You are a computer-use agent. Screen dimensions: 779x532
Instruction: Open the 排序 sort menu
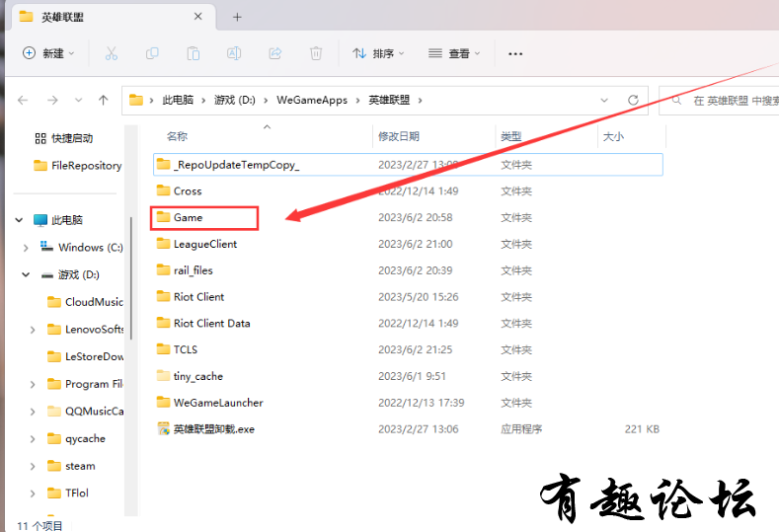click(x=378, y=53)
